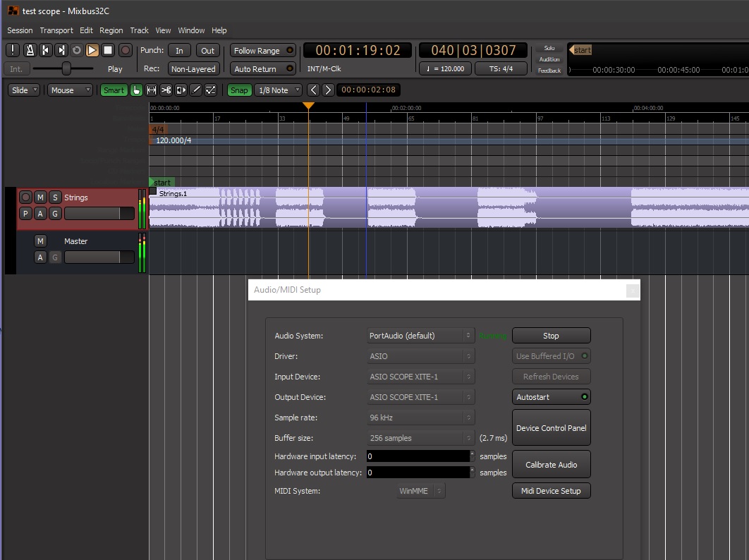The width and height of the screenshot is (749, 560).
Task: Select the Cut tool in the edit toolbar
Action: pyautogui.click(x=166, y=90)
